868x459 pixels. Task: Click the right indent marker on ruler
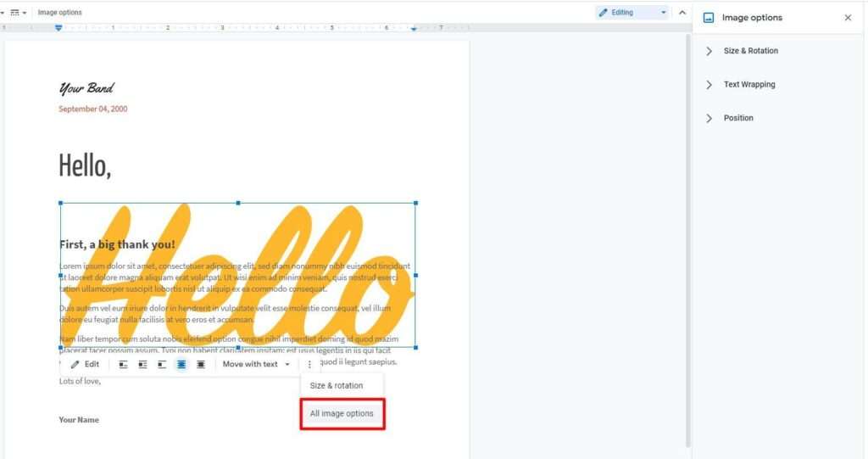[x=414, y=28]
